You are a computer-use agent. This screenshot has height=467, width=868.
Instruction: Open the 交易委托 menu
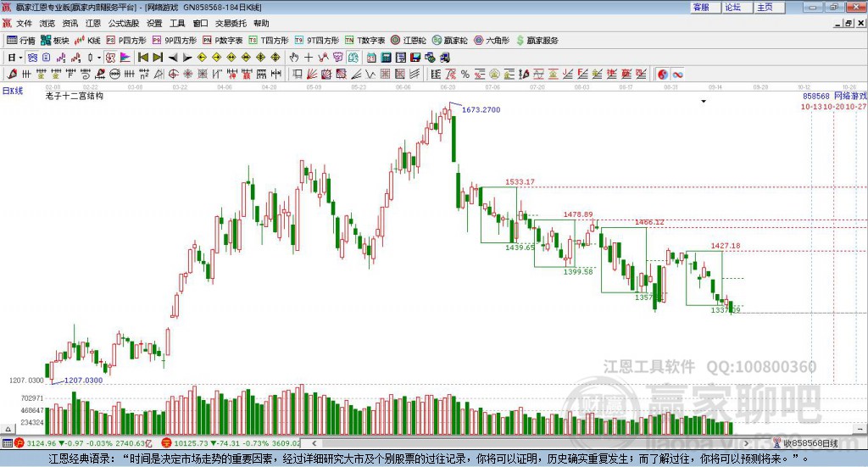click(231, 23)
